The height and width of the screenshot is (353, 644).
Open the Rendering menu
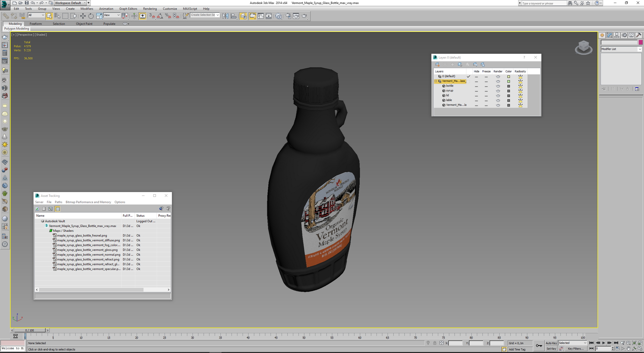[150, 9]
